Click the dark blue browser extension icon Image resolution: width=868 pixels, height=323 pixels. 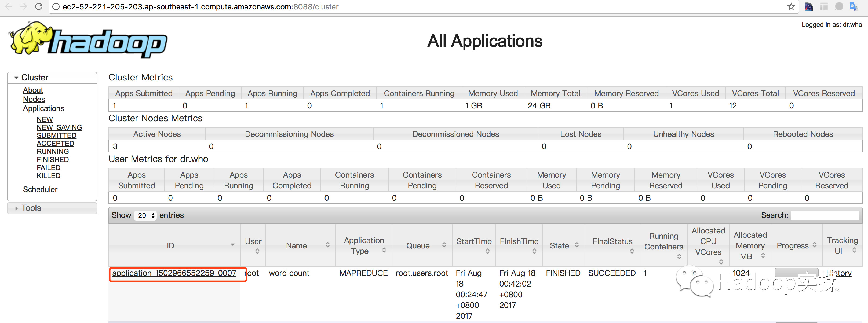(809, 6)
